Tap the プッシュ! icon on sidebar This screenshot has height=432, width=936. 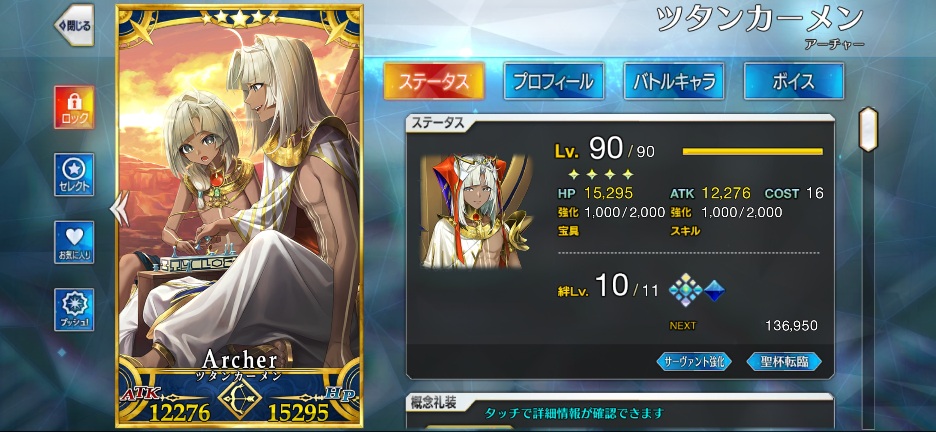point(74,310)
